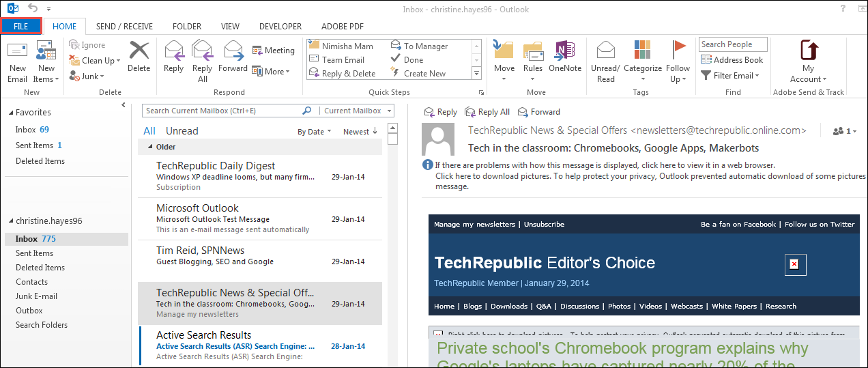Filter list to Unread messages
This screenshot has height=368, width=868.
pyautogui.click(x=182, y=131)
